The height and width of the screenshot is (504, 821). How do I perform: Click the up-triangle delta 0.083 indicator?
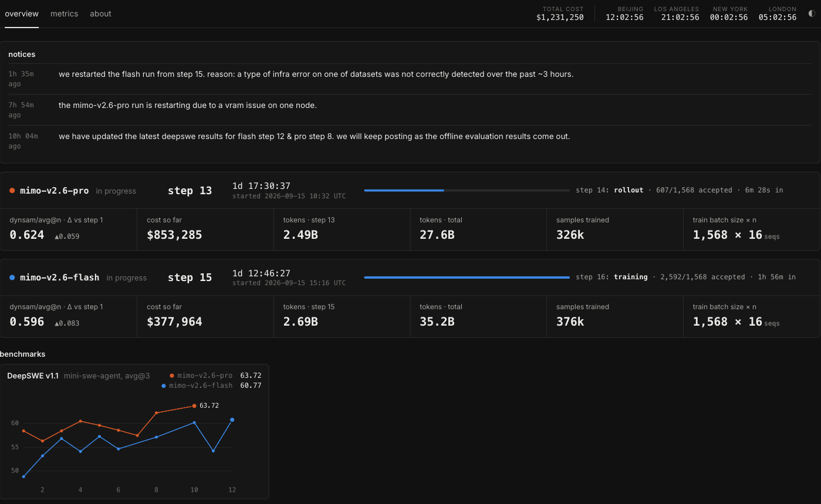point(67,323)
